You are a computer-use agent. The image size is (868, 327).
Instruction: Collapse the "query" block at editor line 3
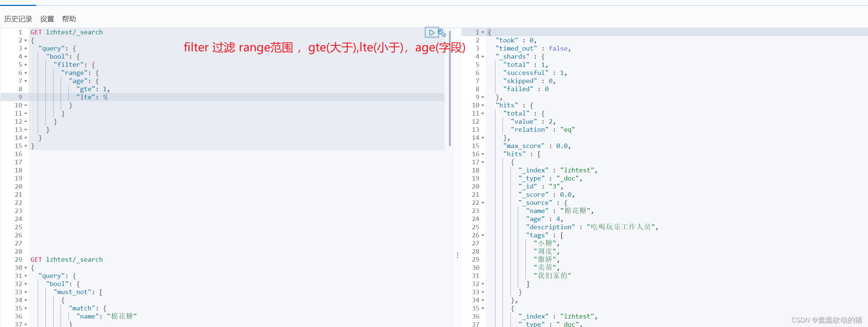(25, 49)
